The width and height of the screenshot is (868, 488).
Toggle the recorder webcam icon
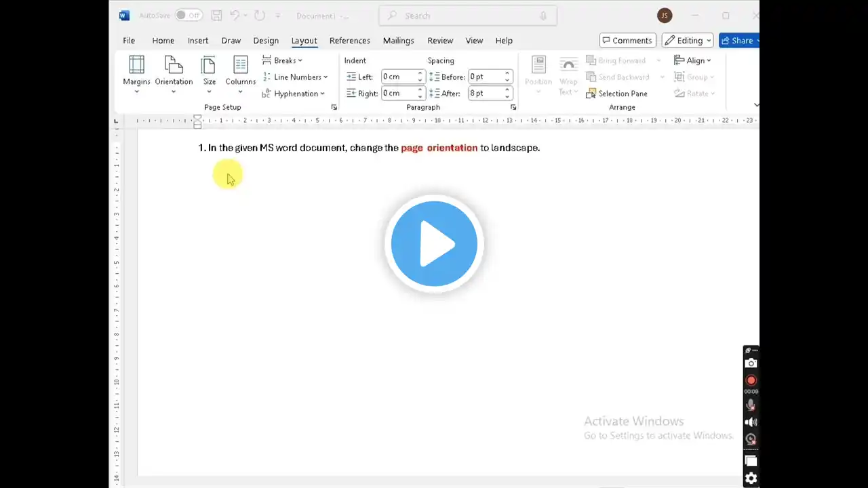[x=751, y=439]
